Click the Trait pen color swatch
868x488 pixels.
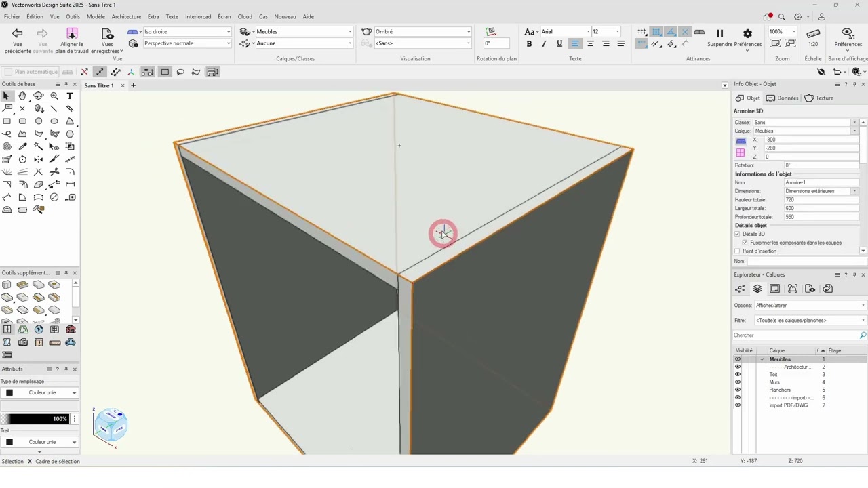tap(9, 442)
